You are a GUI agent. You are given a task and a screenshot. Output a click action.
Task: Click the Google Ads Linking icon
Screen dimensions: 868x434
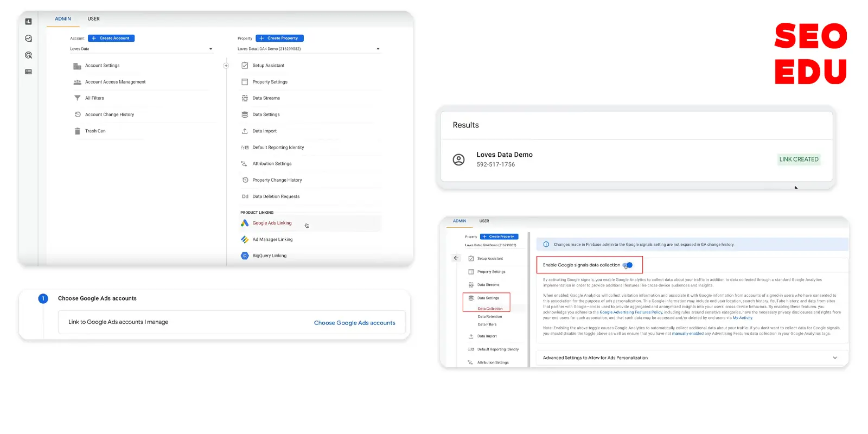245,223
